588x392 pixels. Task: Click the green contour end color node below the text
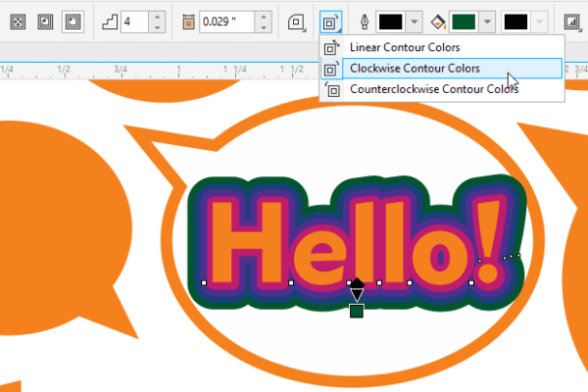pos(357,311)
